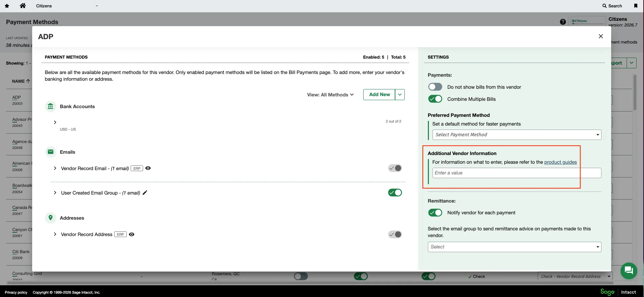The image size is (644, 297).
Task: Open the remittance email group Select dropdown
Action: tap(514, 247)
